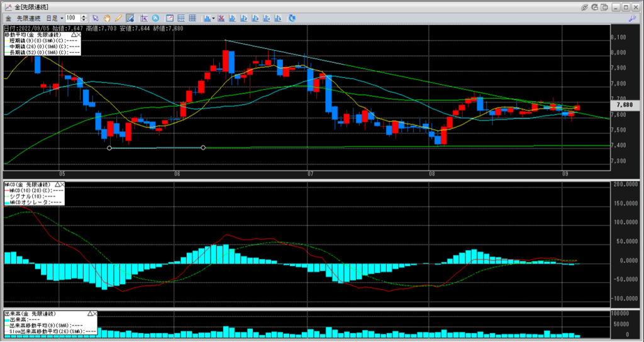Click the 金 symbol label in toolbar
Viewport: 644px width, 342px height.
tap(8, 18)
